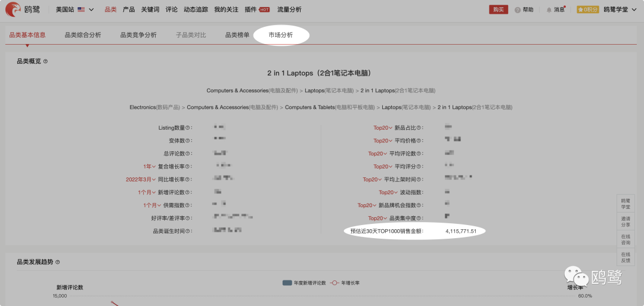Toggle 年增长率 legend series
Screen dimensions: 644x306
coord(345,283)
